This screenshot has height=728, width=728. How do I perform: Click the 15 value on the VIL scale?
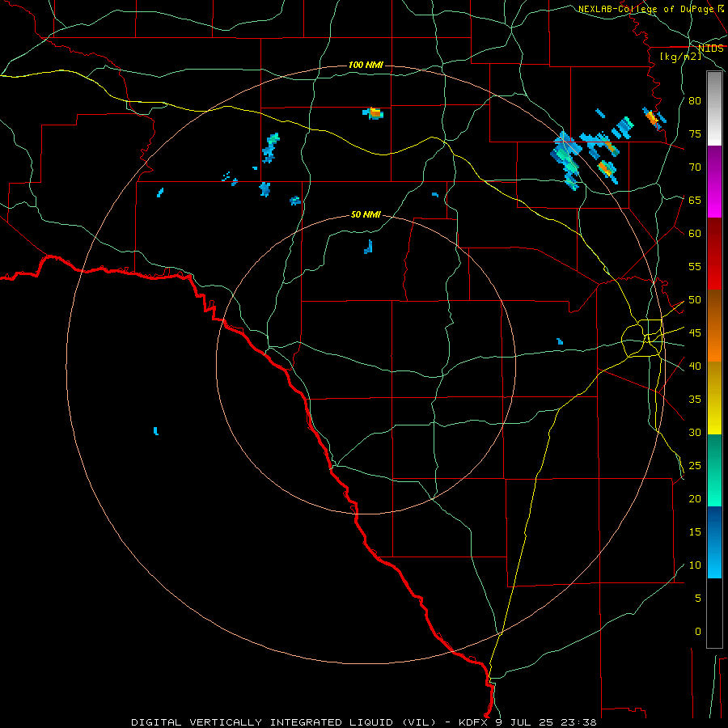tap(695, 532)
